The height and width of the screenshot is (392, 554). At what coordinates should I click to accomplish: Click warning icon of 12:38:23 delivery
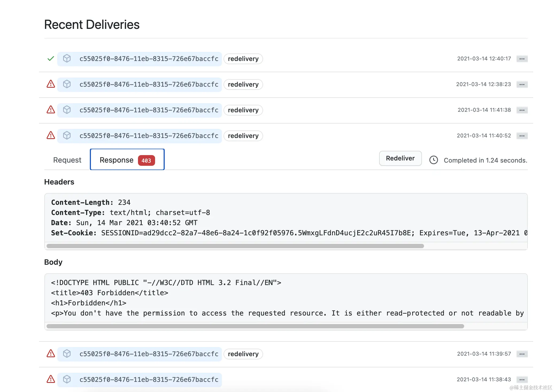[51, 84]
